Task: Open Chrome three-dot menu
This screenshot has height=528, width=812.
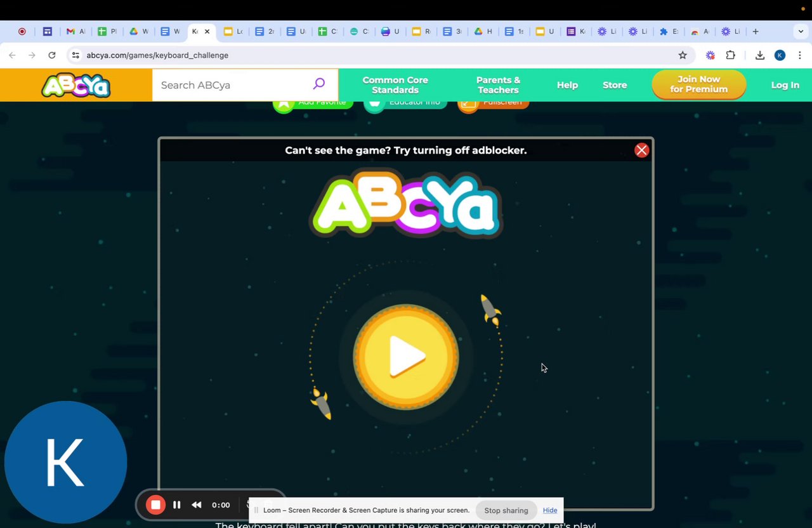Action: [x=800, y=55]
